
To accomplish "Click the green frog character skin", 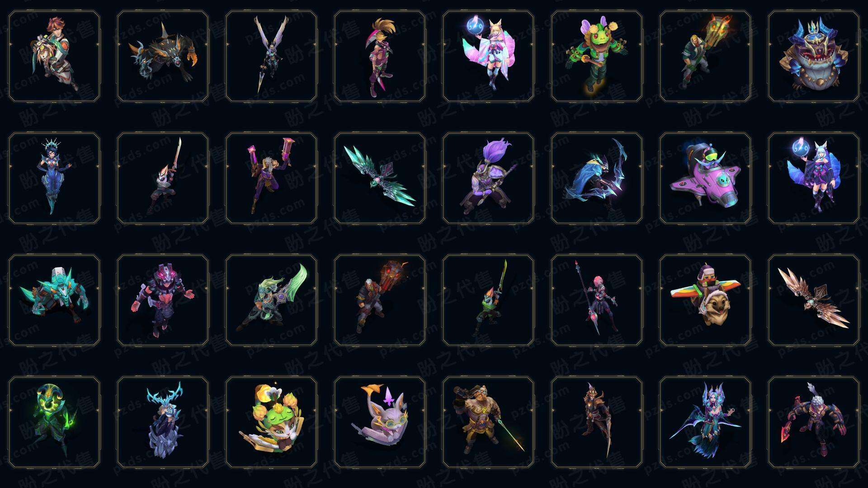I will pos(597,56).
